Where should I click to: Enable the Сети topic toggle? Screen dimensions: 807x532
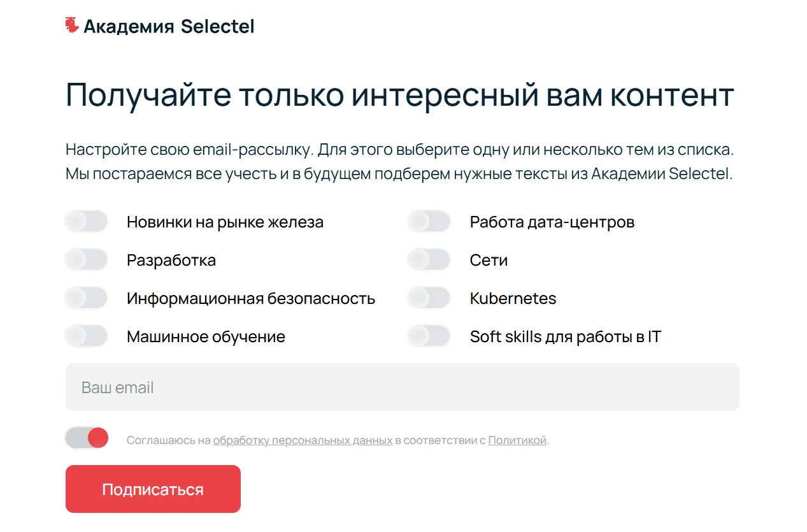click(429, 260)
